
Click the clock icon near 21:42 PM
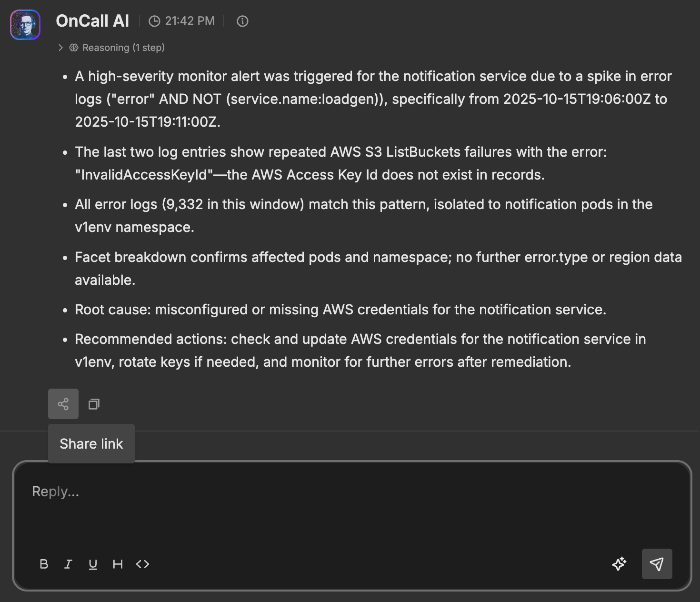[x=153, y=20]
